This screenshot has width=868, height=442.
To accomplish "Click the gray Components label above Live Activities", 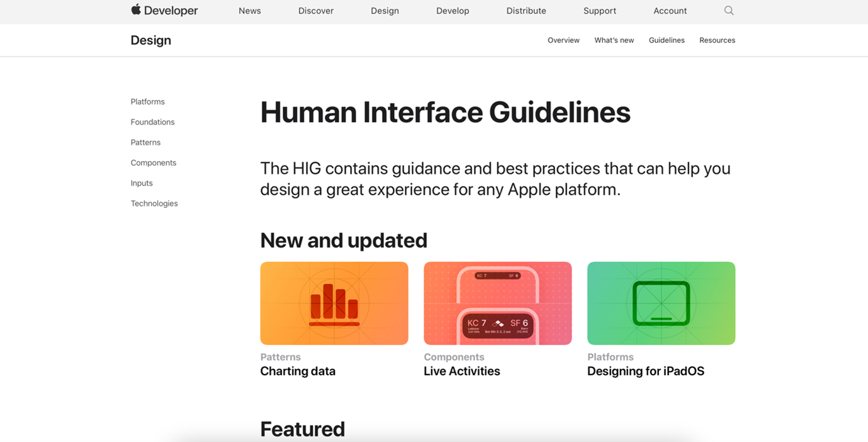I will click(454, 357).
